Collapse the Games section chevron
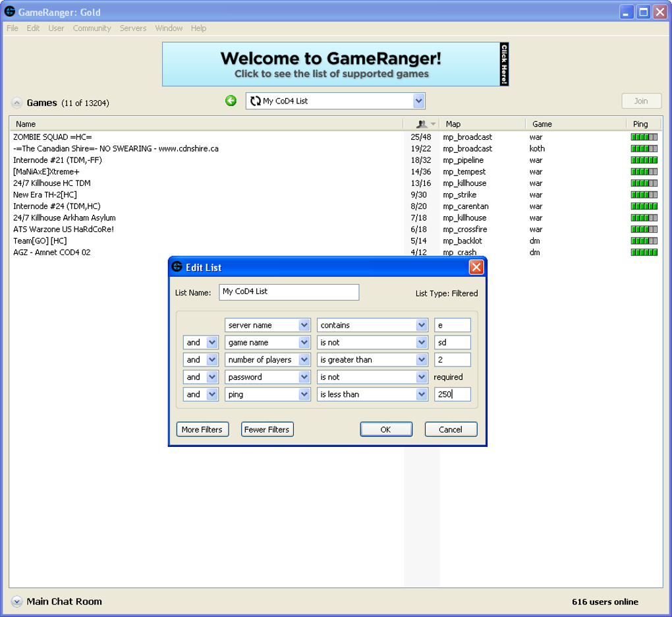 pos(16,103)
